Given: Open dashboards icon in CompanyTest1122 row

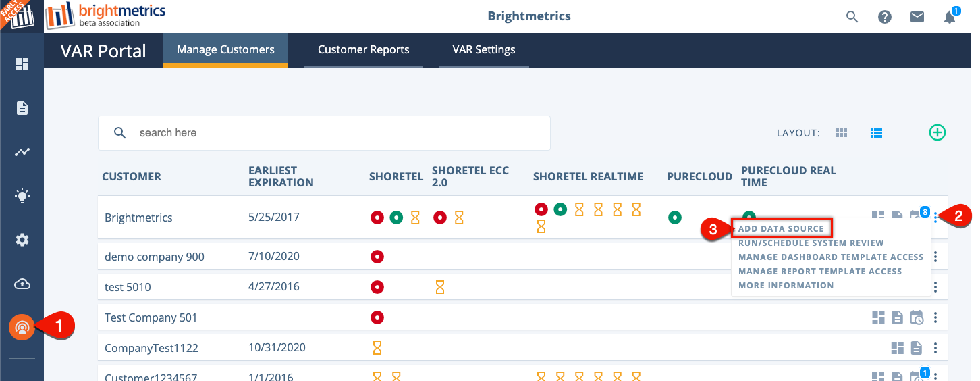Looking at the screenshot, I should [x=897, y=348].
